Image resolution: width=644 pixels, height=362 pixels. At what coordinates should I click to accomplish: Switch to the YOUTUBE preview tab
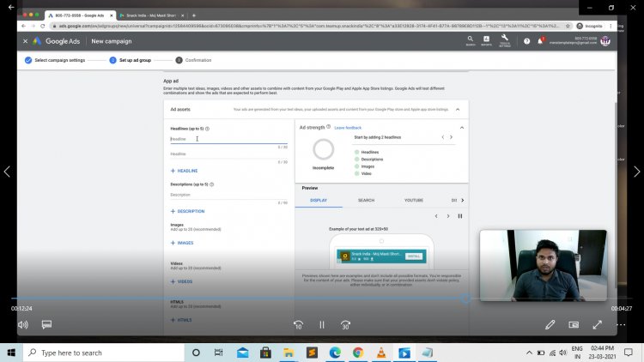[x=414, y=200]
